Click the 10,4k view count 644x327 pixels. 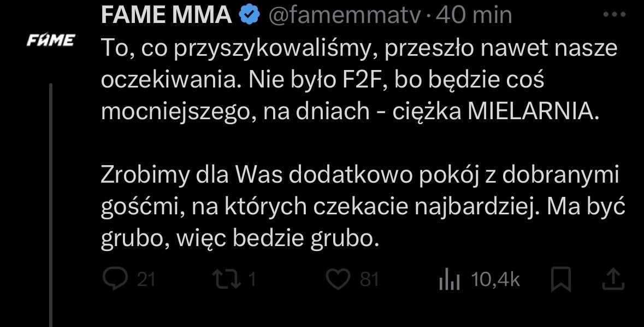coord(495,280)
